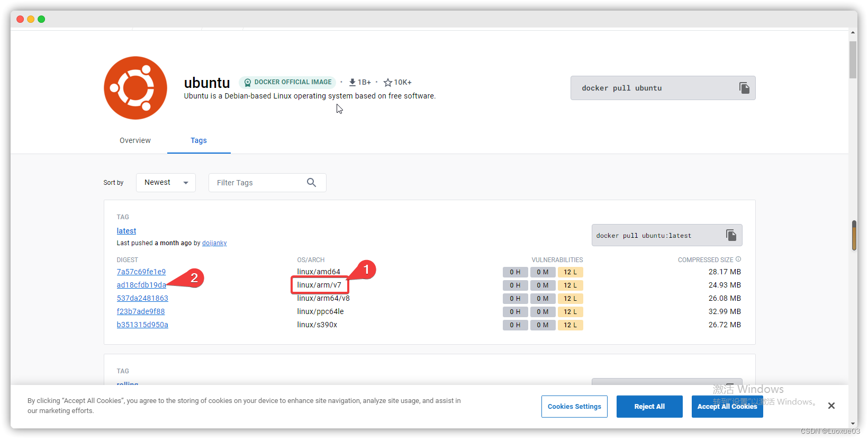Switch to the Overview tab
The width and height of the screenshot is (868, 439).
point(135,140)
